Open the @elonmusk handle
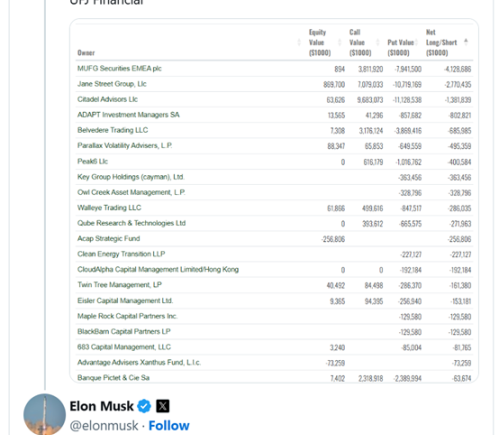The height and width of the screenshot is (435, 499). (x=104, y=426)
